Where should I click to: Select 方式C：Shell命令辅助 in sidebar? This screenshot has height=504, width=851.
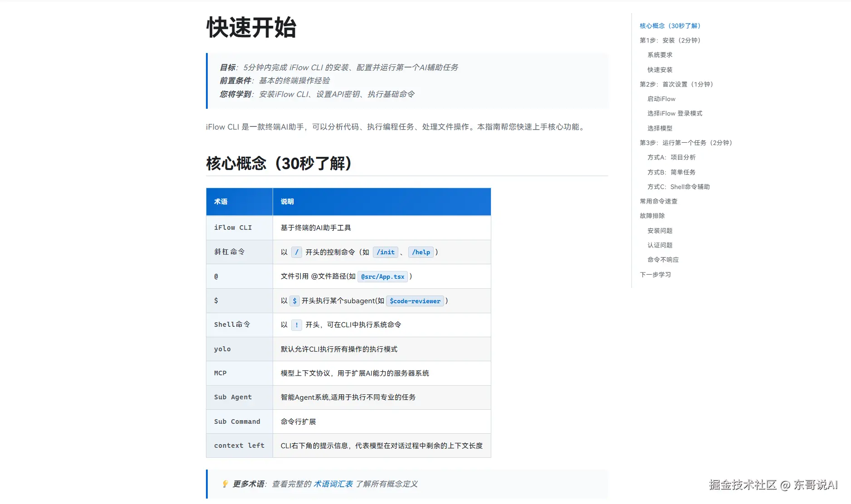pyautogui.click(x=678, y=186)
